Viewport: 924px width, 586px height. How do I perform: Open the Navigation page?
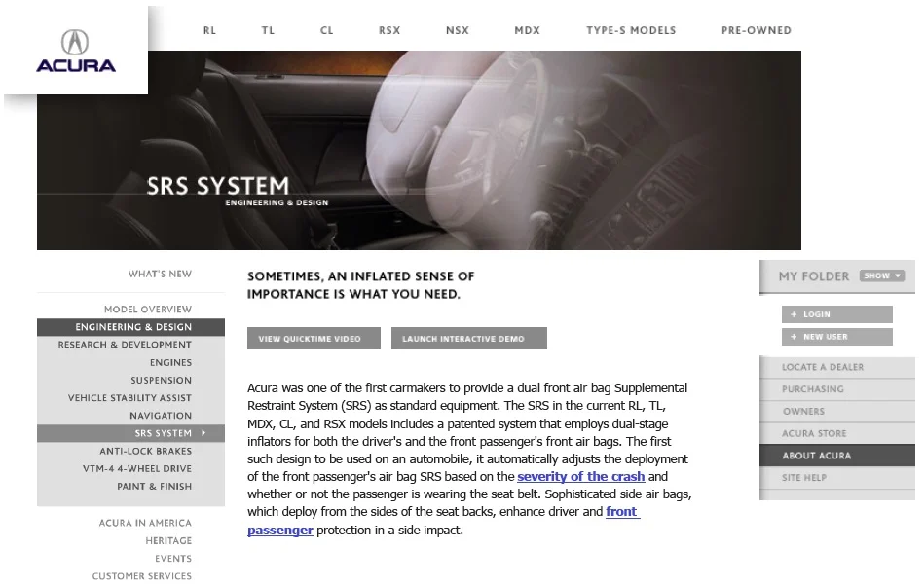(161, 416)
